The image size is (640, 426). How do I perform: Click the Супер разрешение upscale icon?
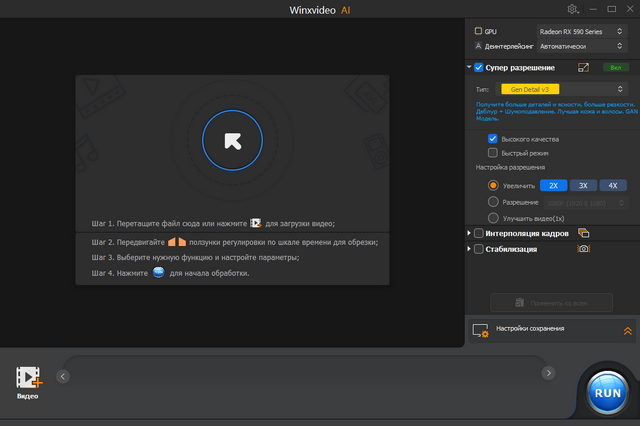coord(583,68)
